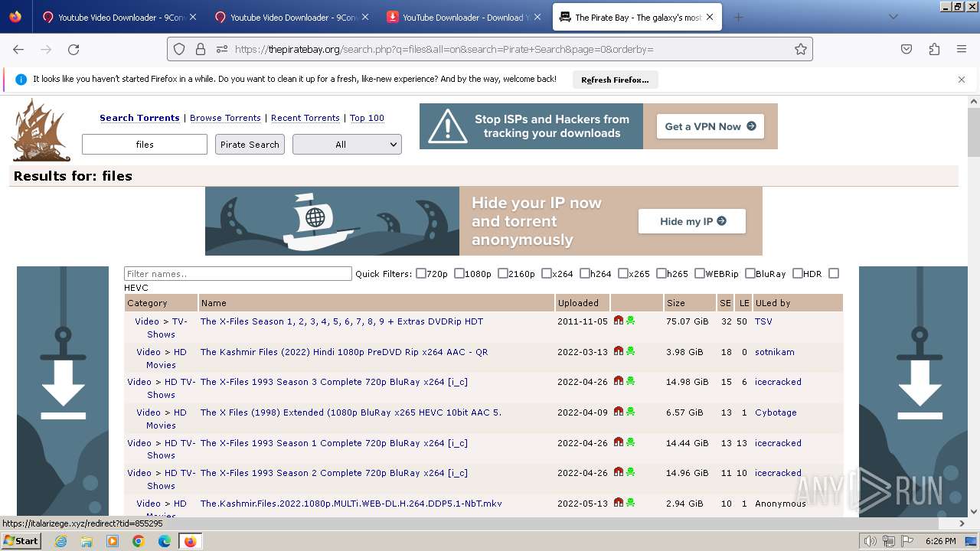Viewport: 980px width, 551px height.
Task: Open uploader TSV profile link
Action: pyautogui.click(x=763, y=321)
